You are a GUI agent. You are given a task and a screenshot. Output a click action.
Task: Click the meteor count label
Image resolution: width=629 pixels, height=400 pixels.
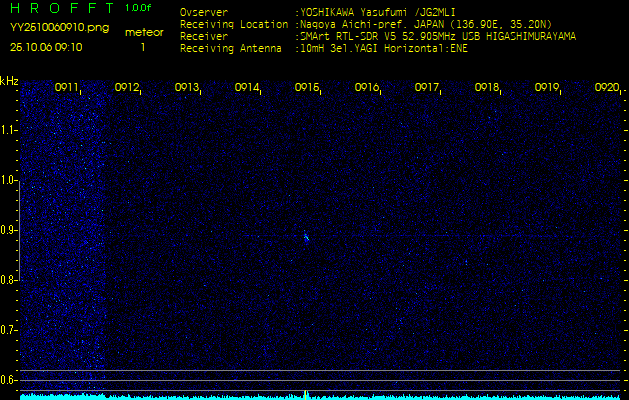click(x=144, y=32)
